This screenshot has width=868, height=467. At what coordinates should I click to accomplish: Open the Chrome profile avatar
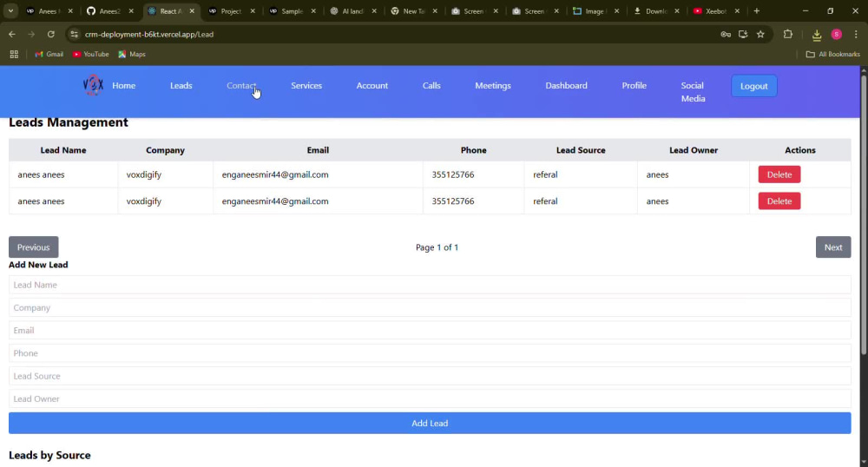point(837,35)
